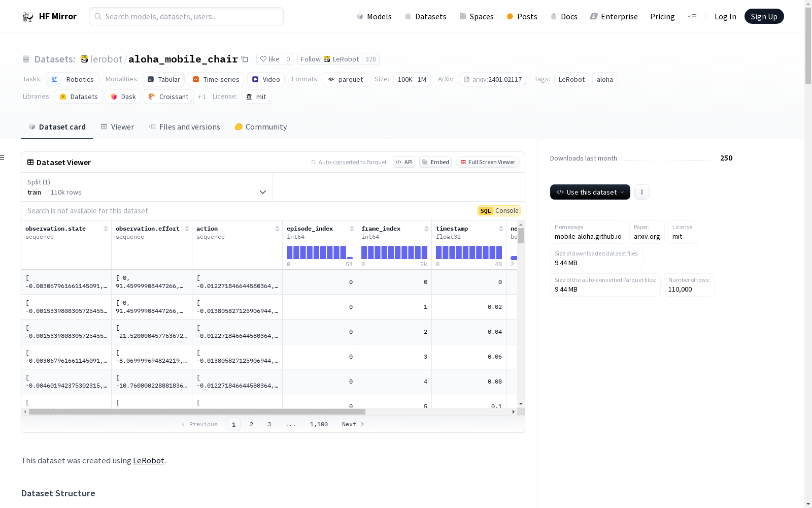Click the episode_index histogram bars
This screenshot has width=812, height=508.
[x=320, y=252]
